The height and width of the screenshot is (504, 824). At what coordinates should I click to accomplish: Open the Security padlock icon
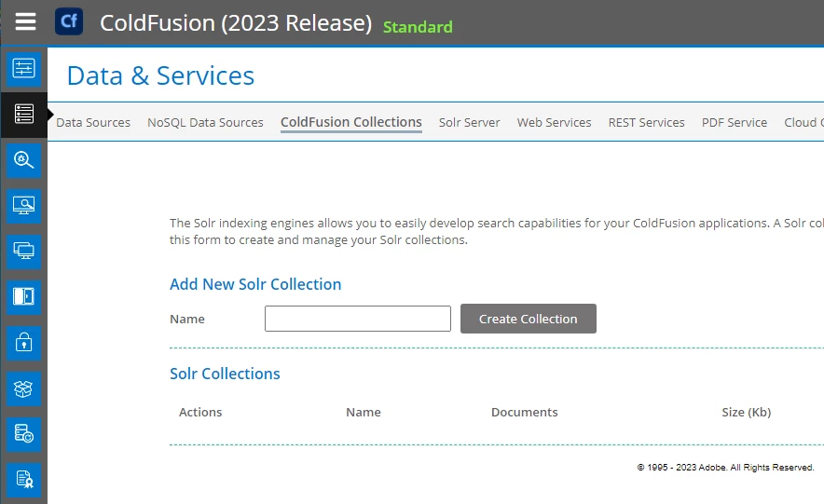23,343
